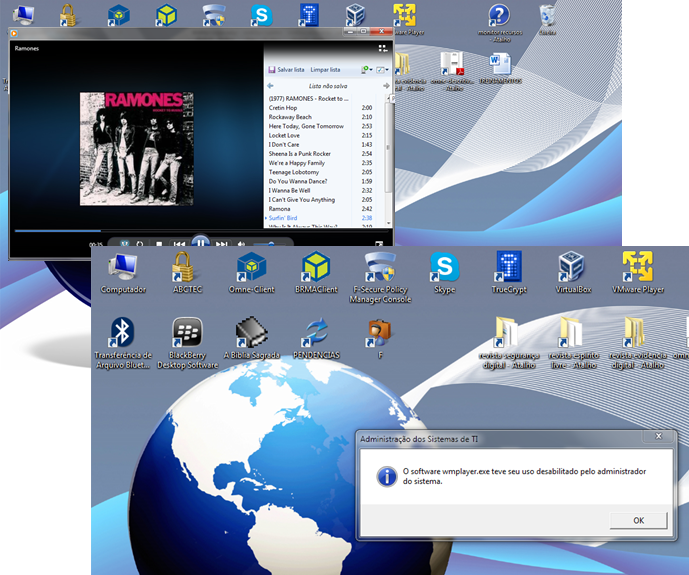Open Transferência de Arquivo Bluetooth shortcut

[123, 343]
